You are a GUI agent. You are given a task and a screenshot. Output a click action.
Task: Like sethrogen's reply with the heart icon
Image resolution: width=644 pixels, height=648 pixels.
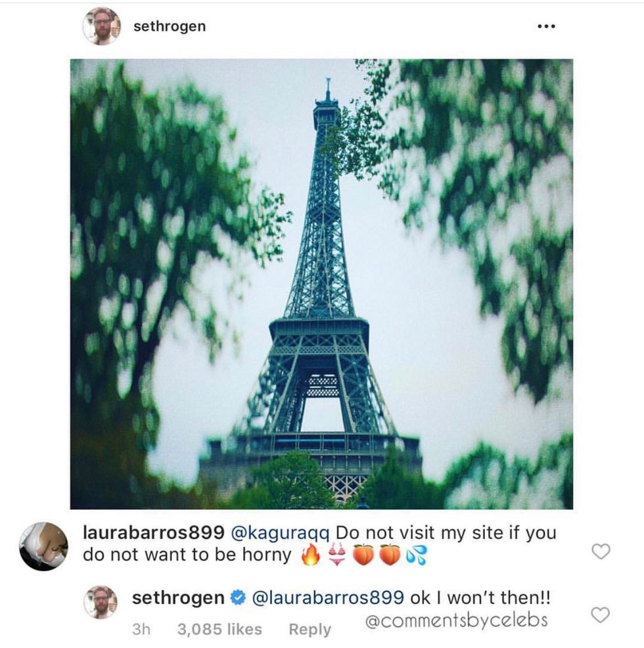[x=600, y=615]
